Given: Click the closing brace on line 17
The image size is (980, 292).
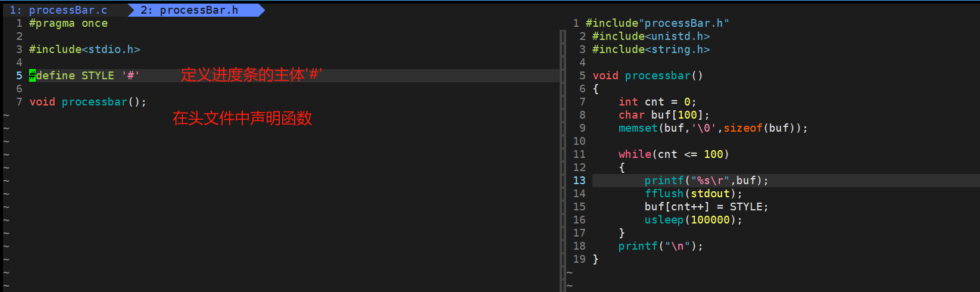Looking at the screenshot, I should click(x=622, y=233).
